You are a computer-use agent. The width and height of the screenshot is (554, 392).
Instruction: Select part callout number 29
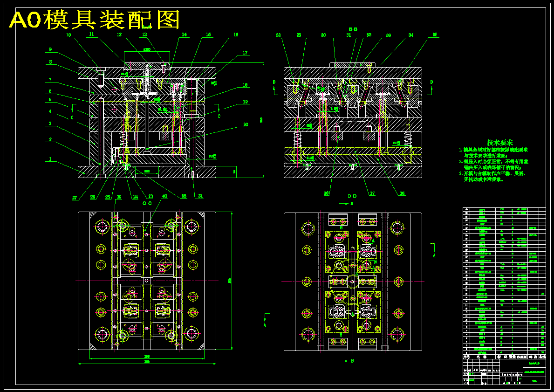299,35
